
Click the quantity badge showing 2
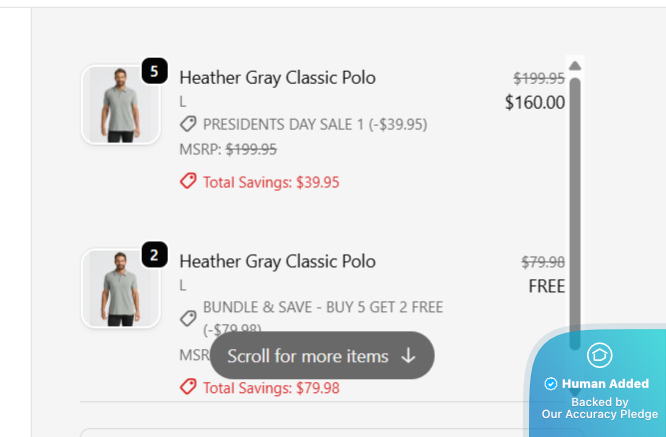154,255
